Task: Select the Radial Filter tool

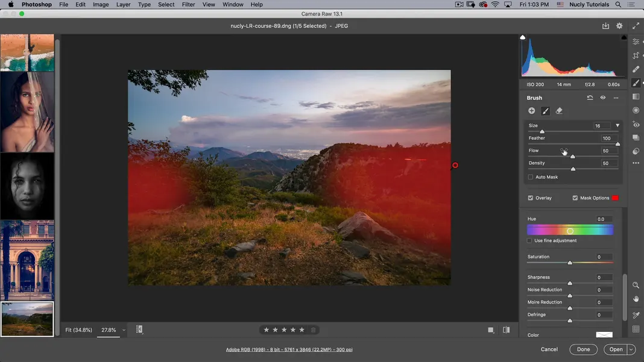Action: point(636,110)
